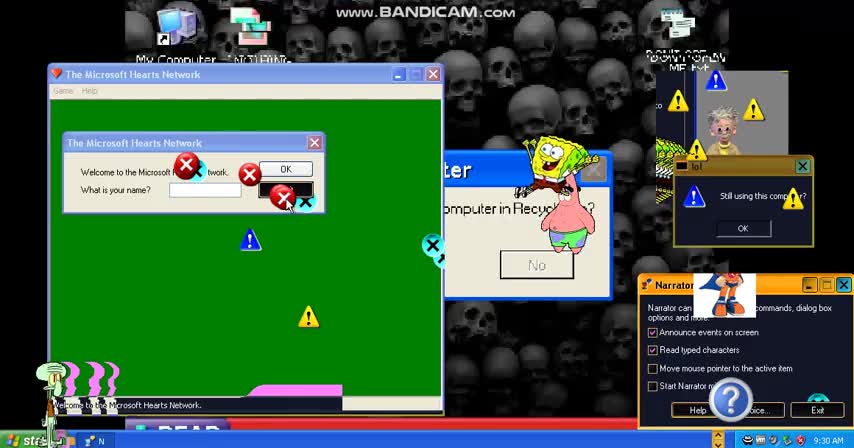
Task: Open the Help menu in Hearts
Action: tap(89, 91)
